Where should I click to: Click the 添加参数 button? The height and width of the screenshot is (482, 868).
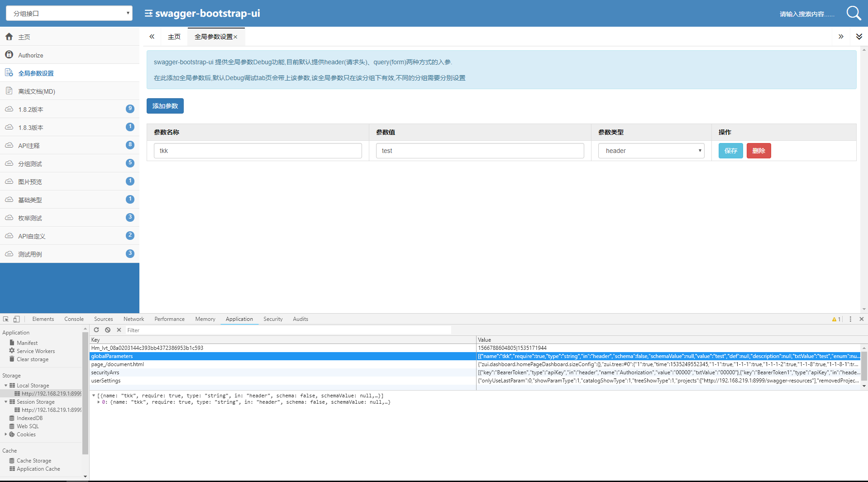(165, 106)
